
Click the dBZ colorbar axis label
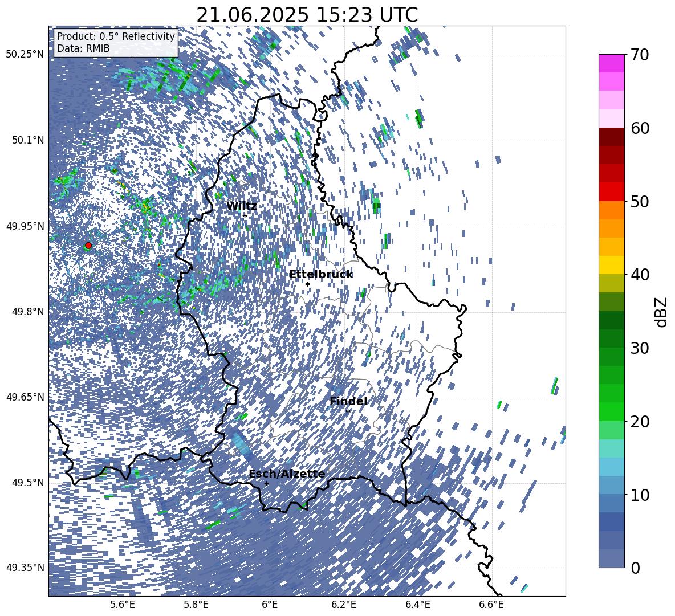click(x=662, y=312)
